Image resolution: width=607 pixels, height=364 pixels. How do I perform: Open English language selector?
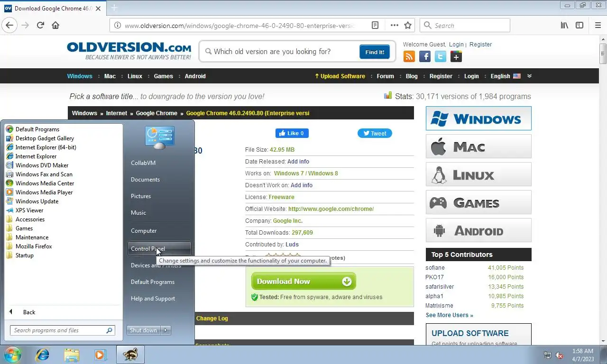point(506,76)
